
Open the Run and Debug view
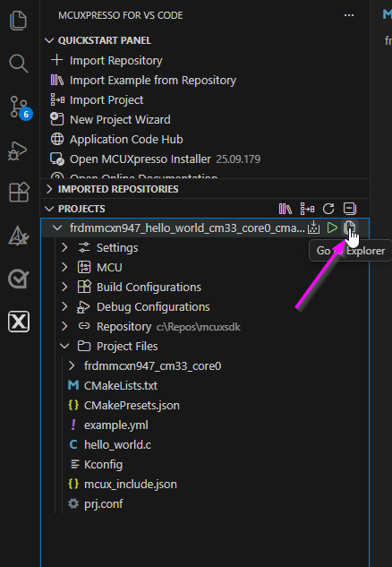18,150
